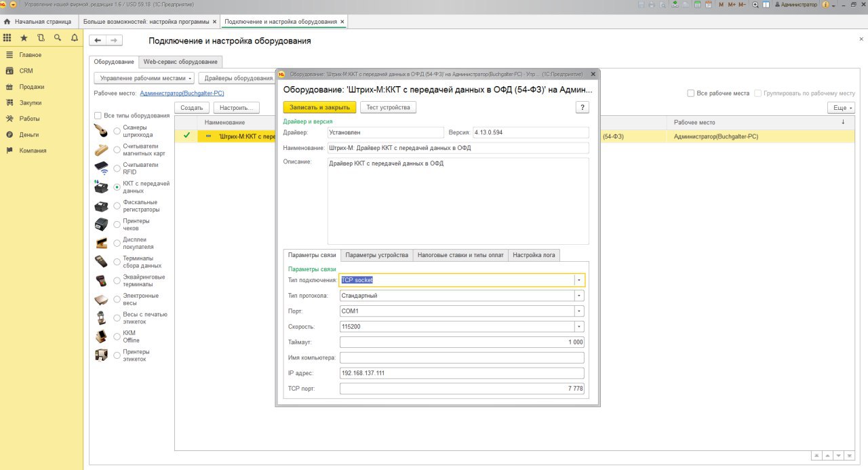Screen dimensions: 868x470
Task: Switch to Начальная страница tab
Action: [x=38, y=22]
